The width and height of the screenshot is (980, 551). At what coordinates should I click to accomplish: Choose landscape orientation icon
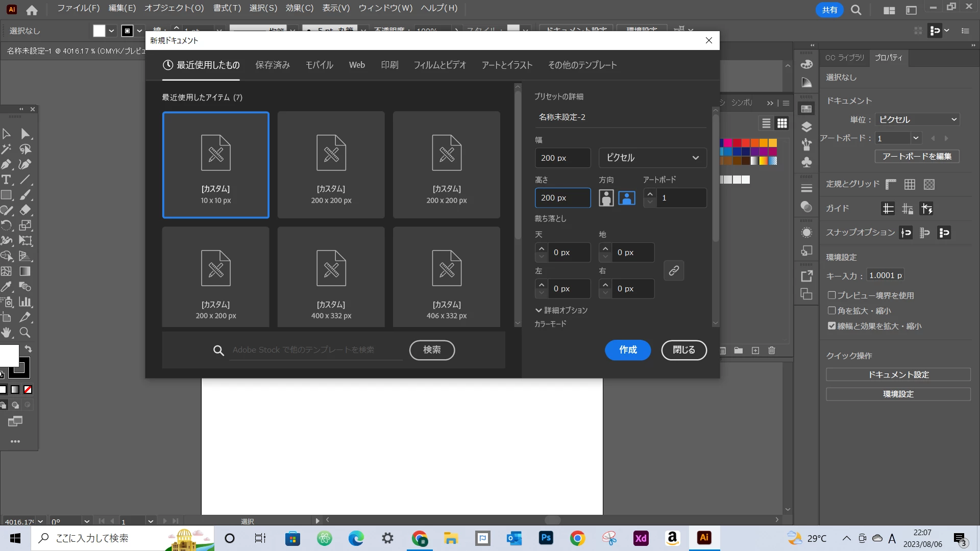(x=627, y=198)
